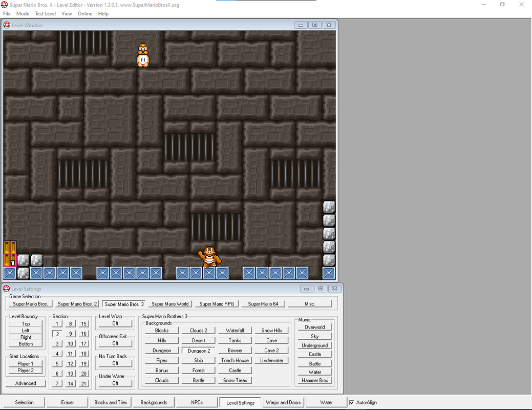The height and width of the screenshot is (410, 532).
Task: Set Level Boundary Top
Action: pyautogui.click(x=26, y=324)
